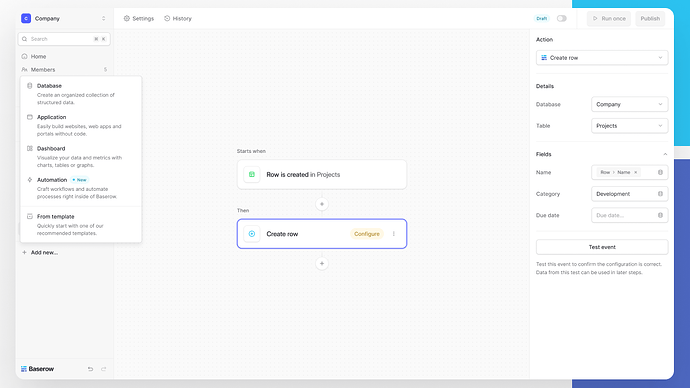This screenshot has height=388, width=690.
Task: Click the data icon in the Name field
Action: point(660,172)
